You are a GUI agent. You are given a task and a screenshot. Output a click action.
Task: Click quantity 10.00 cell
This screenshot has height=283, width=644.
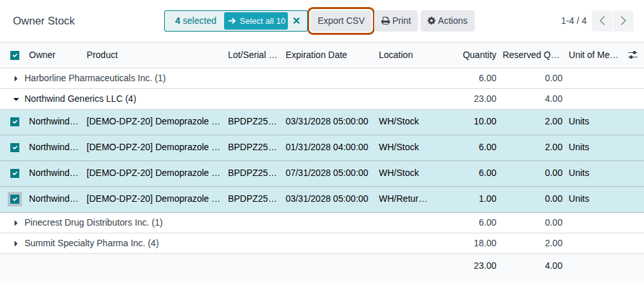tap(485, 122)
